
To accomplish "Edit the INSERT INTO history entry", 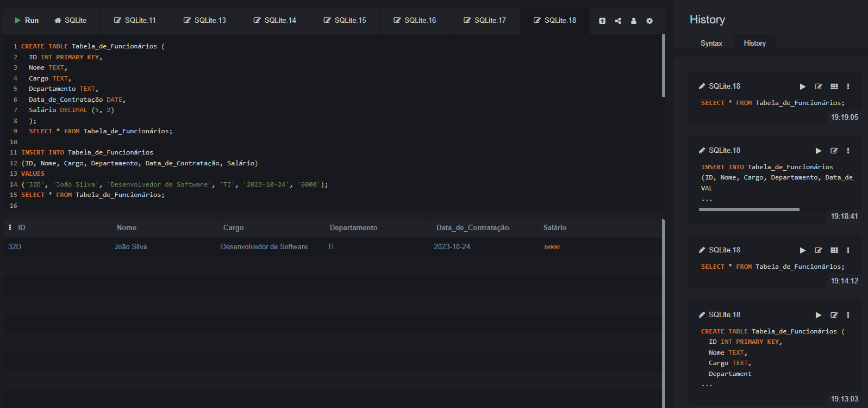I will (834, 151).
